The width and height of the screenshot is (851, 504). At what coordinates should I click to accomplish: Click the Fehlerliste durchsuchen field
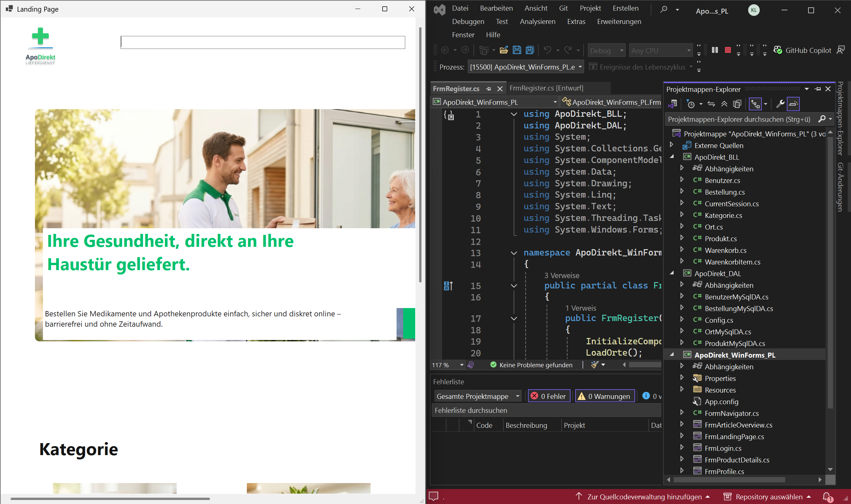547,410
